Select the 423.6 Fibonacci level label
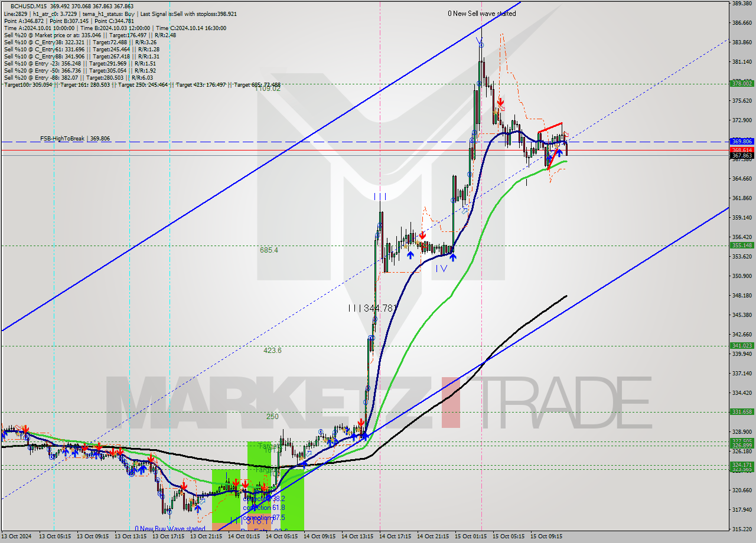The height and width of the screenshot is (543, 756). pyautogui.click(x=272, y=351)
